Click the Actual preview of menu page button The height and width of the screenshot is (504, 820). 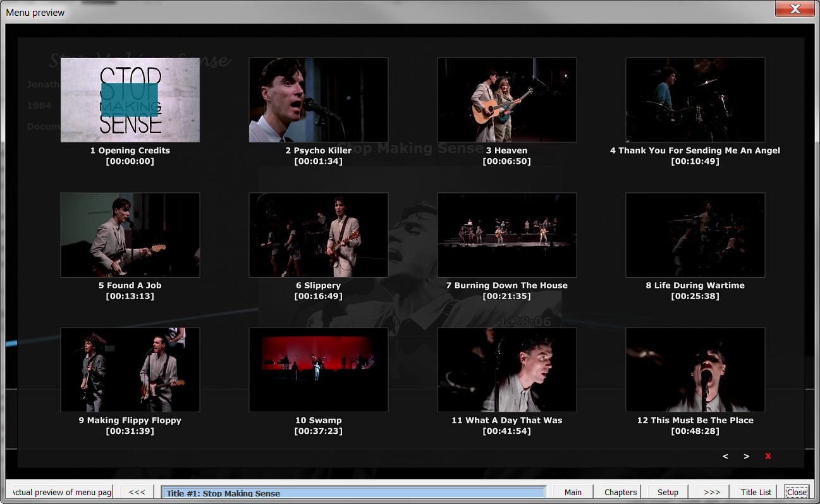61,492
